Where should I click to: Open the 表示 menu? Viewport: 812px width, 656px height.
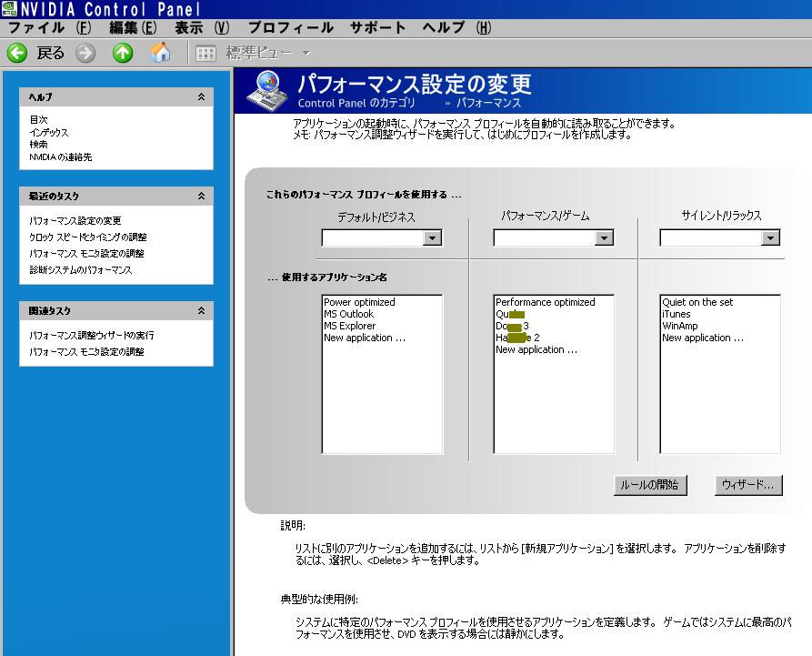click(x=202, y=27)
